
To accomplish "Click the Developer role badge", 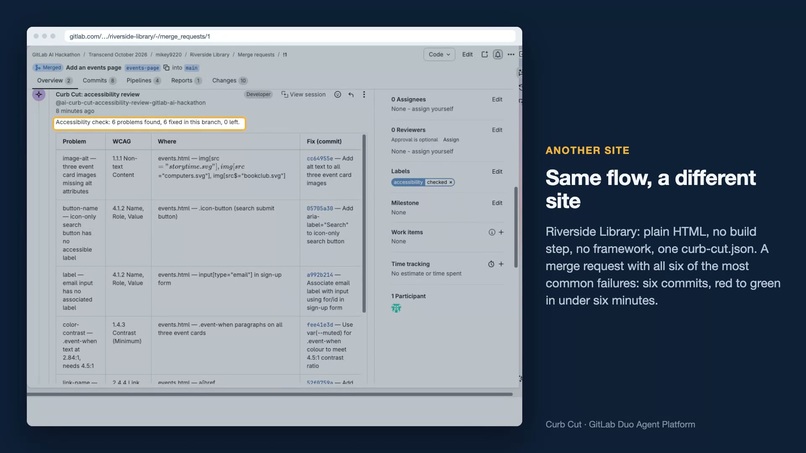I will coord(259,95).
